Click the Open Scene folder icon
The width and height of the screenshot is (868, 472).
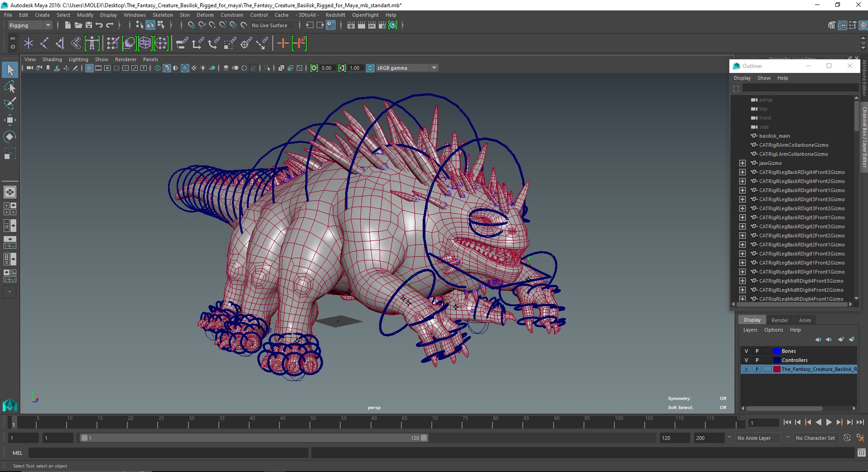coord(78,25)
